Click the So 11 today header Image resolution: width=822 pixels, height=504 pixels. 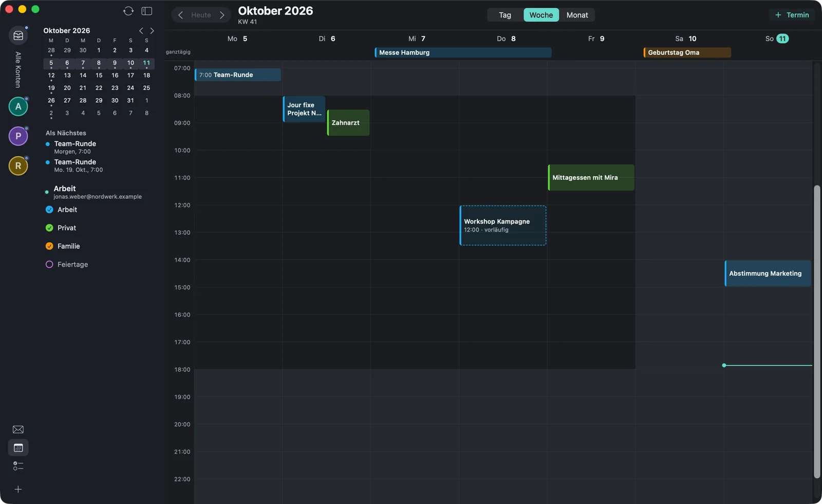(777, 39)
